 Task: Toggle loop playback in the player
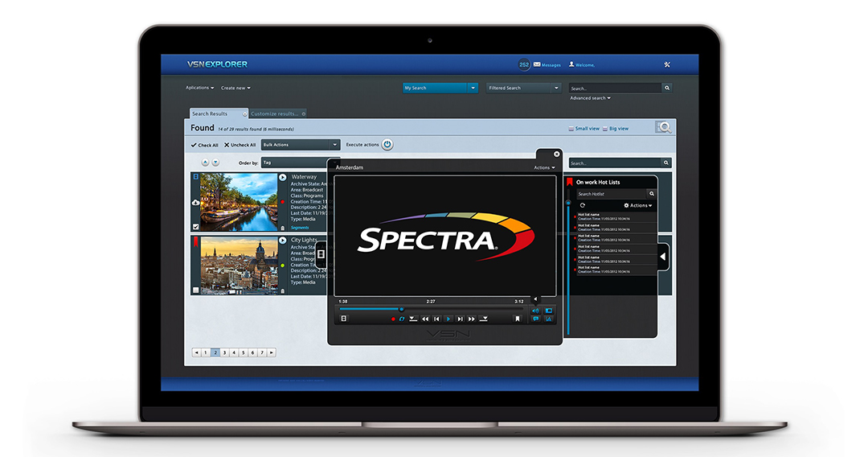[402, 319]
